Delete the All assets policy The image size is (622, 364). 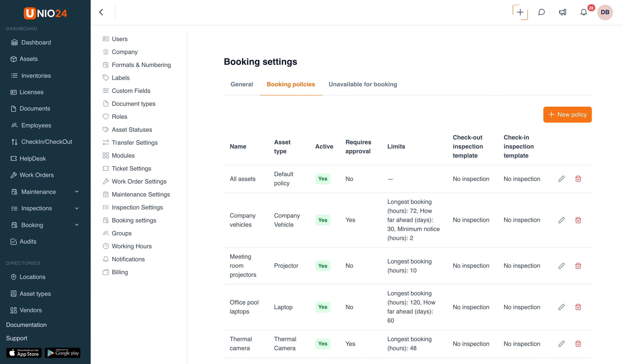(578, 179)
